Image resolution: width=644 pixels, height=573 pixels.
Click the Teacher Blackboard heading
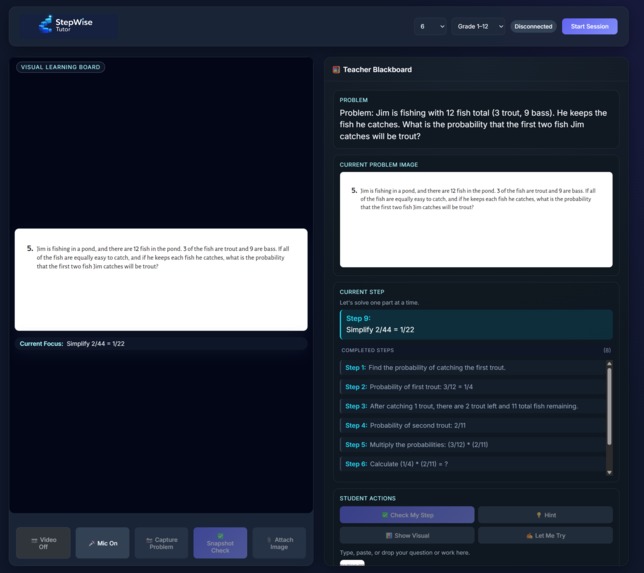pyautogui.click(x=377, y=69)
